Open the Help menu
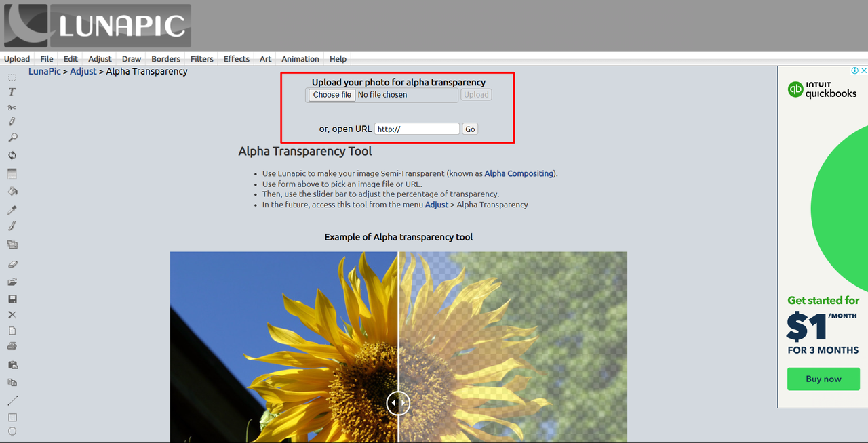This screenshot has height=443, width=868. [x=338, y=59]
